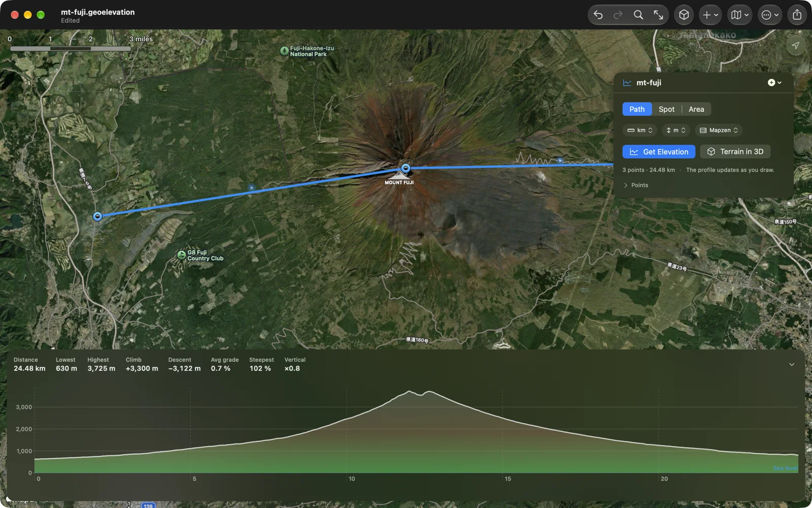Click the Descent −3,122 m statistic
The height and width of the screenshot is (508, 812).
pos(184,364)
